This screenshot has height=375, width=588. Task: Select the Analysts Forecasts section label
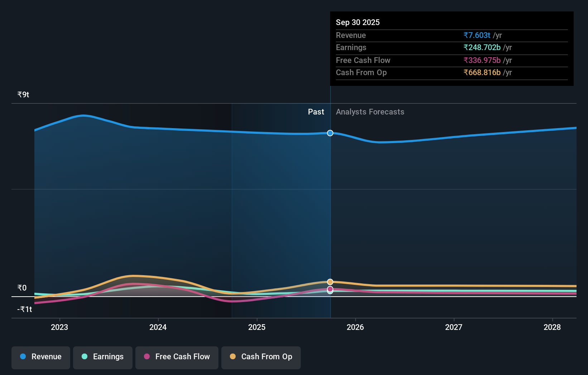pos(370,112)
